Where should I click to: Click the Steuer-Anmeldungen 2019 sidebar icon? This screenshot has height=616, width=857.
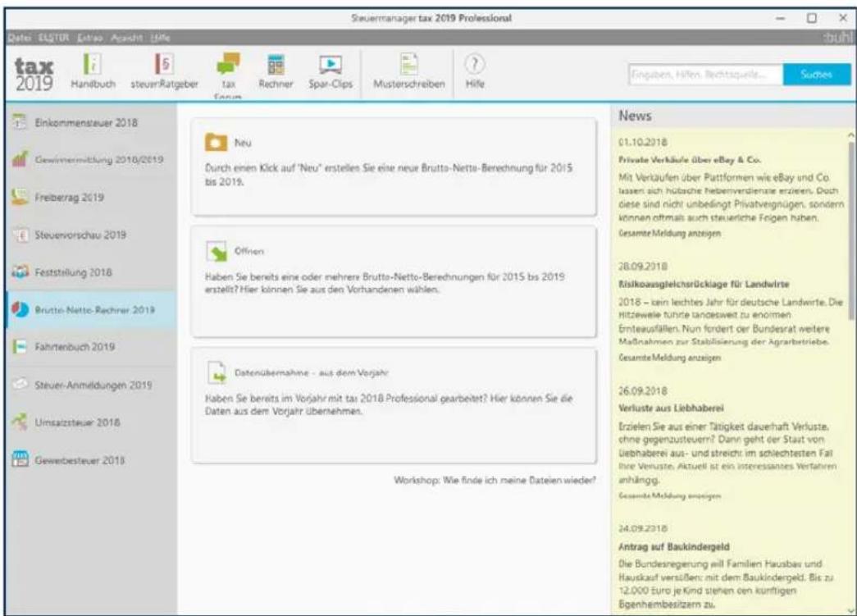coord(21,384)
